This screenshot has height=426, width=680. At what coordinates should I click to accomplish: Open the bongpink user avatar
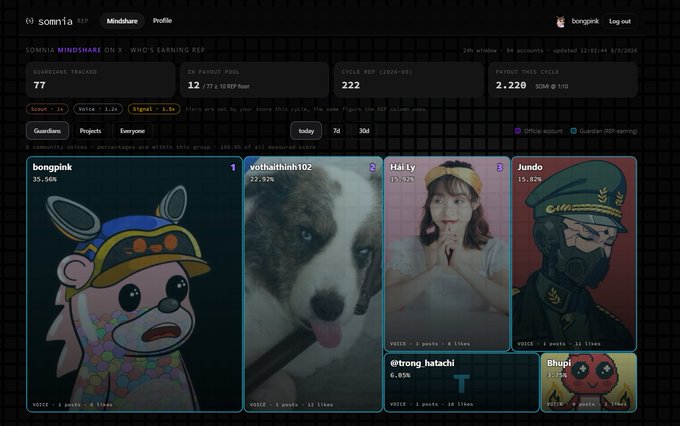(561, 21)
